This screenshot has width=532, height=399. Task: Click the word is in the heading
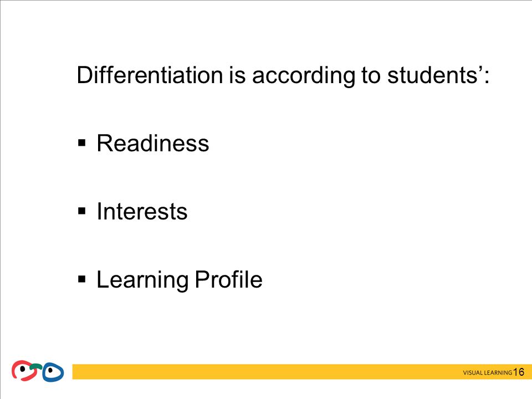pos(237,75)
